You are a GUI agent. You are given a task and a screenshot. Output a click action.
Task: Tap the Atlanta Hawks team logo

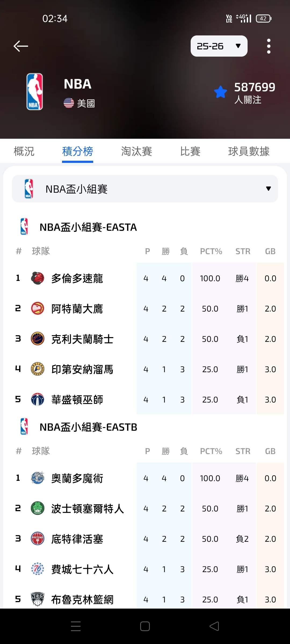pos(38,309)
